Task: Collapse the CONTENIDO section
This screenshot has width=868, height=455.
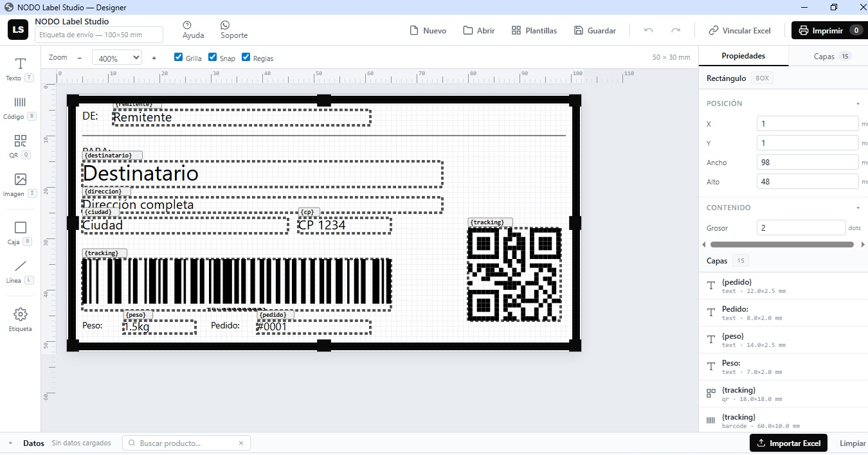Action: tap(858, 208)
